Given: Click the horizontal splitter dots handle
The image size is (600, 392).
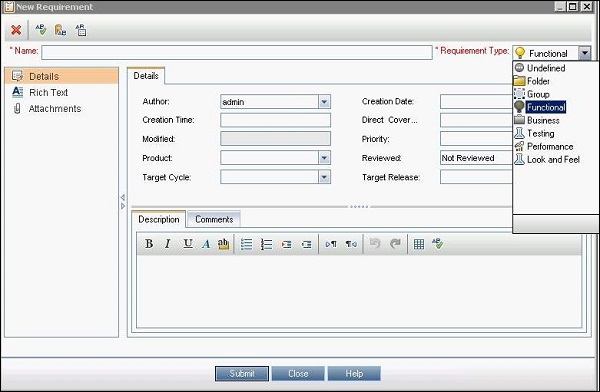Looking at the screenshot, I should tap(359, 207).
